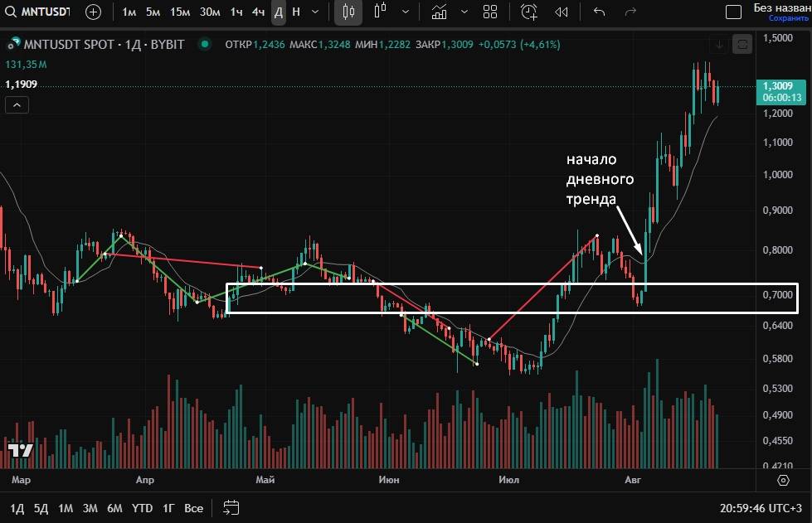
Task: Select the YTD date range
Action: [x=142, y=508]
